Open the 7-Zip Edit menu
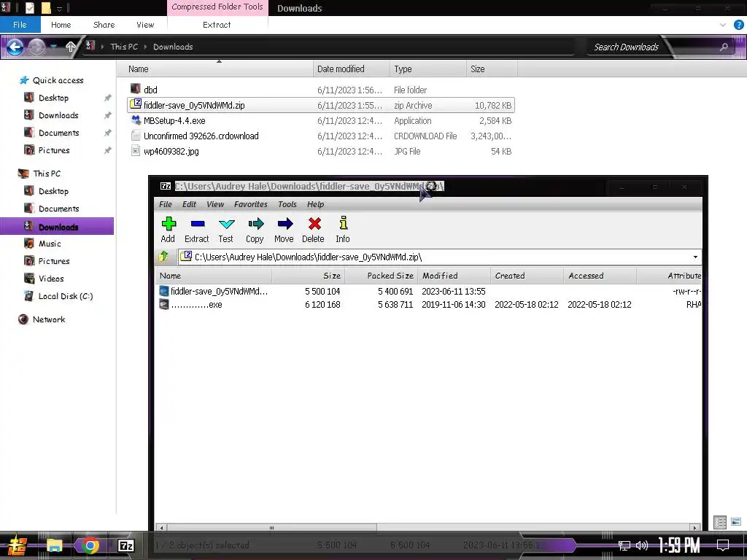747x560 pixels. coord(189,204)
